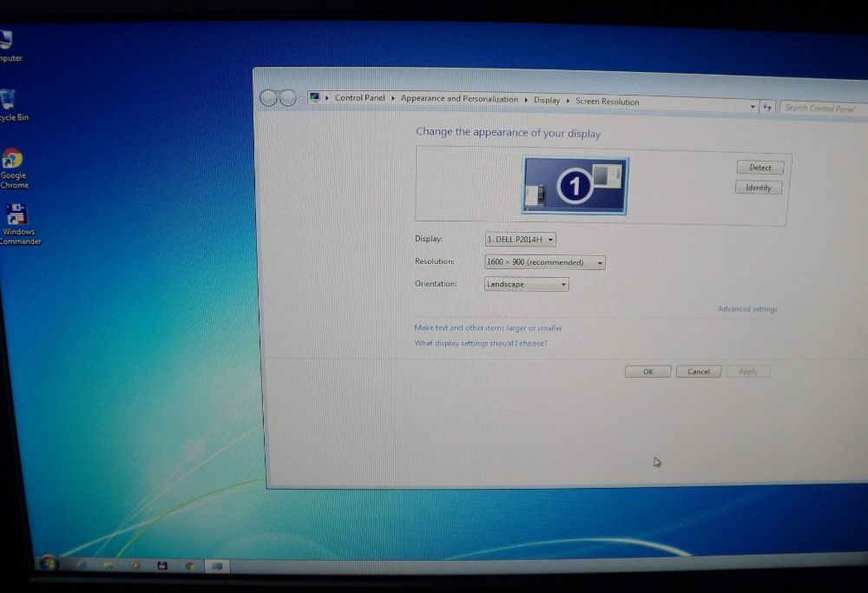Open Chrome from the taskbar
868x593 pixels.
[x=189, y=566]
